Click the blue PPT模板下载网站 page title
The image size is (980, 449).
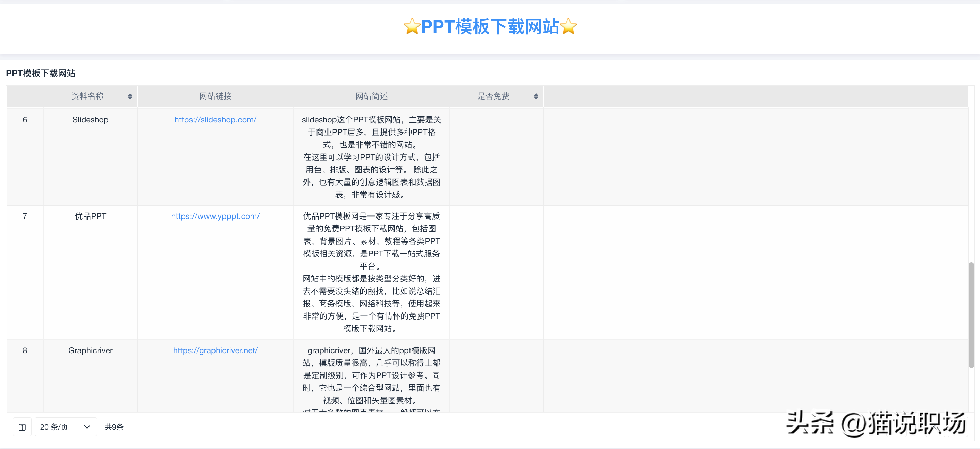[x=490, y=27]
